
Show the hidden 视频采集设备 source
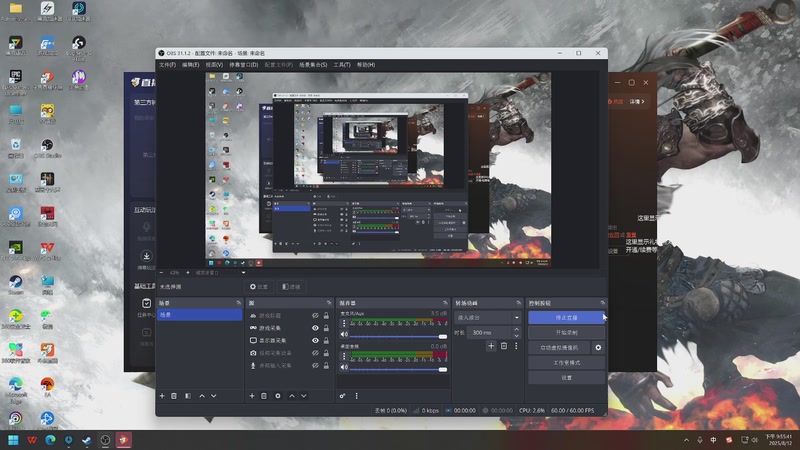[x=315, y=353]
